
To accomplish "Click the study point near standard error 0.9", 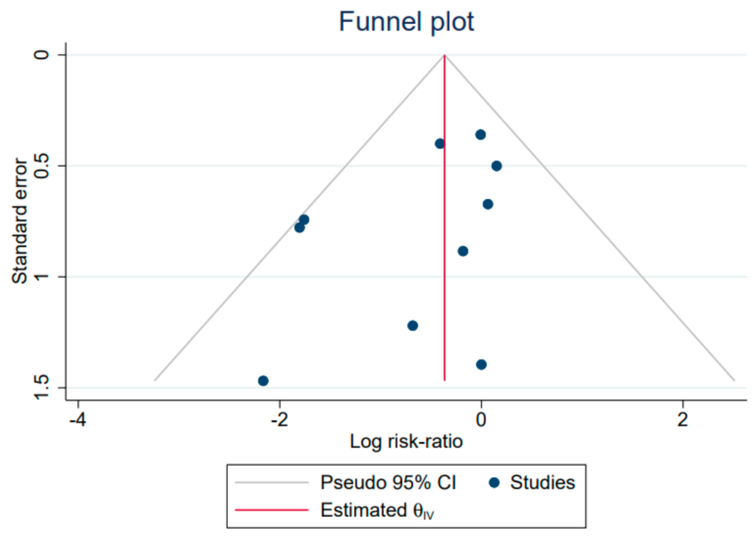I will (463, 251).
